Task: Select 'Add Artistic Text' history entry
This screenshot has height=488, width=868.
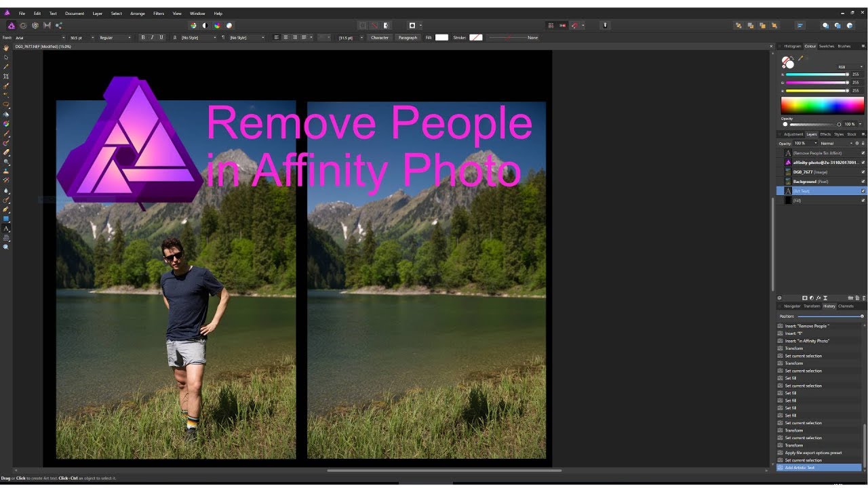Action: (x=819, y=468)
